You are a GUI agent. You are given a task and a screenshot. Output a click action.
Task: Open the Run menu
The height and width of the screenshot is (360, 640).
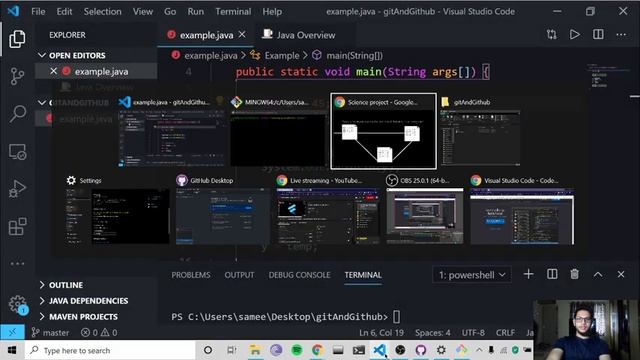click(196, 11)
